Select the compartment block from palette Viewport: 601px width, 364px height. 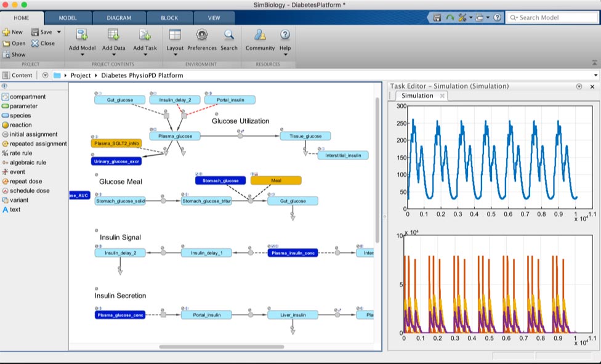[x=6, y=97]
